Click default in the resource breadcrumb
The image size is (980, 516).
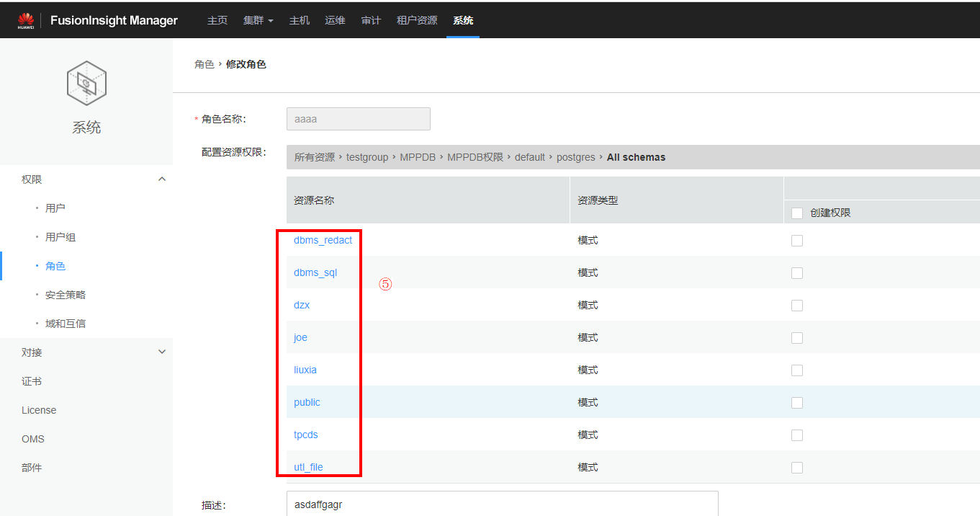[x=530, y=157]
